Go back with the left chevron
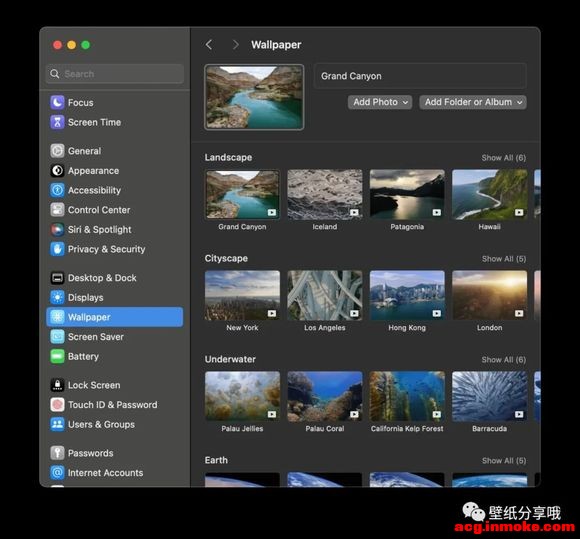 209,45
